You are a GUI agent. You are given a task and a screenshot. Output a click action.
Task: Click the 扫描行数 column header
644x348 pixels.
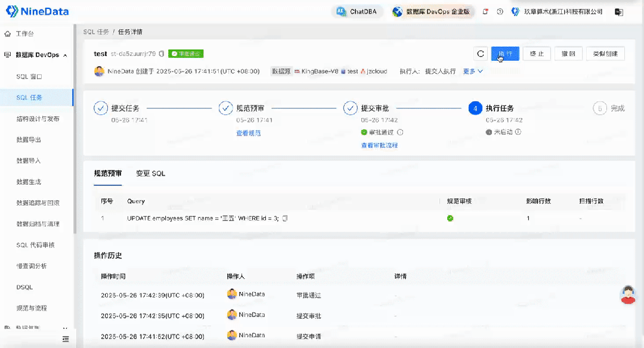[x=592, y=201]
